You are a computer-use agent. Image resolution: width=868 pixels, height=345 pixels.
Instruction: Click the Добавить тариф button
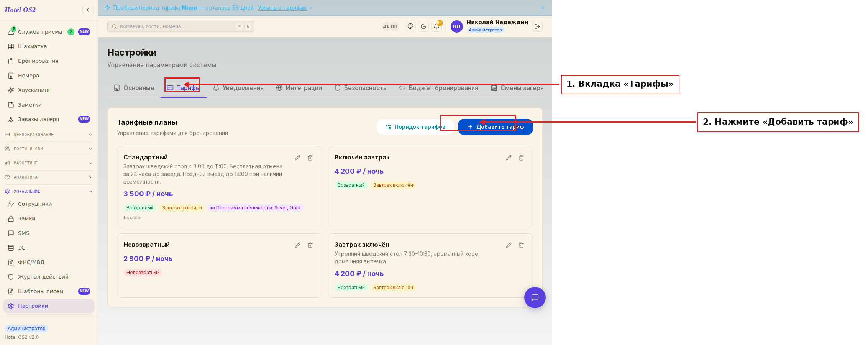(495, 127)
